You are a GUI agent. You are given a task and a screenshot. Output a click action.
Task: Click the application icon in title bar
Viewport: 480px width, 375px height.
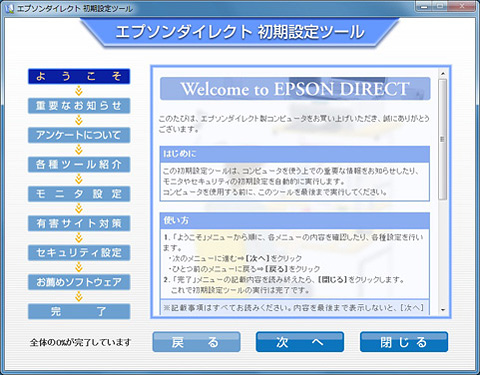tap(9, 8)
